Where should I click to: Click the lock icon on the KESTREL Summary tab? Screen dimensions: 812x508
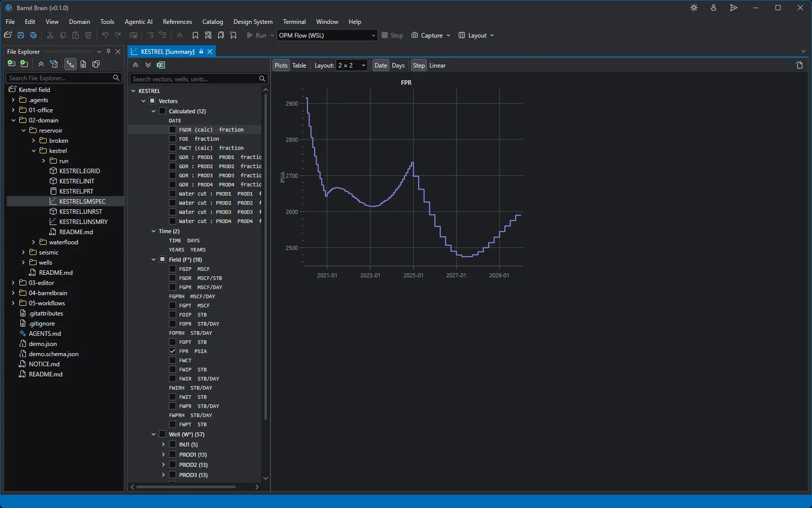click(x=201, y=51)
